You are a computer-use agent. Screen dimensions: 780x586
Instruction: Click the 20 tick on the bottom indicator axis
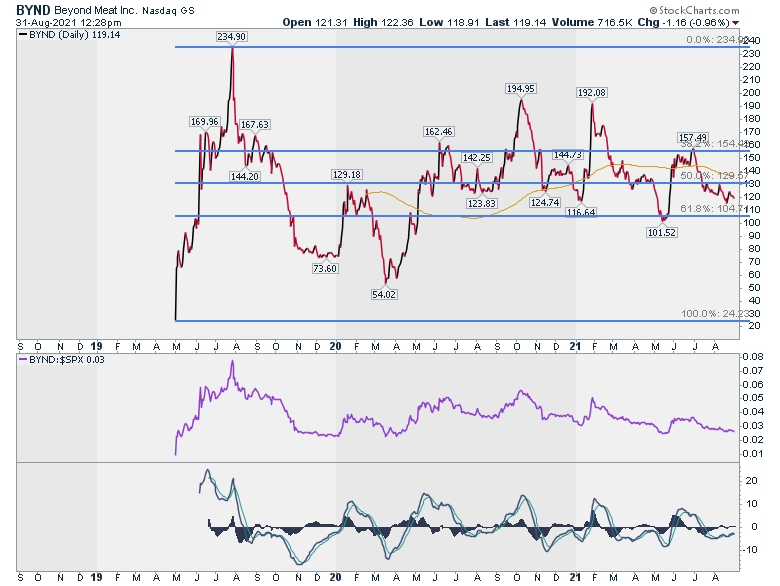tap(752, 481)
